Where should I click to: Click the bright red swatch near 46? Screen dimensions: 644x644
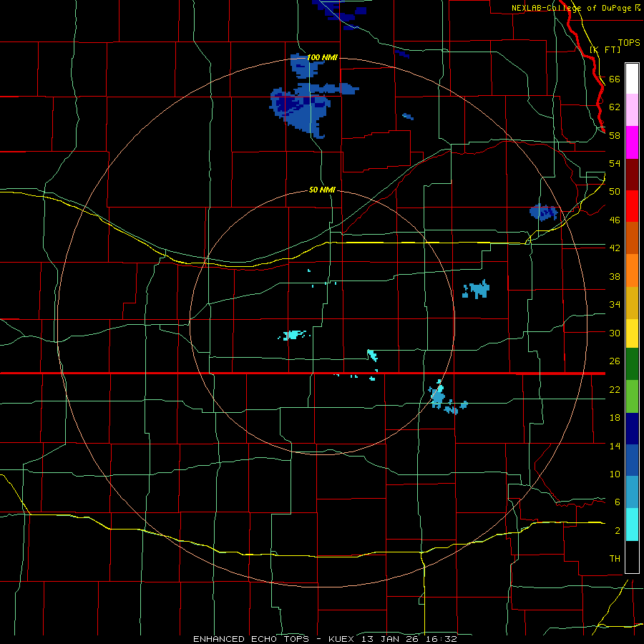[632, 207]
